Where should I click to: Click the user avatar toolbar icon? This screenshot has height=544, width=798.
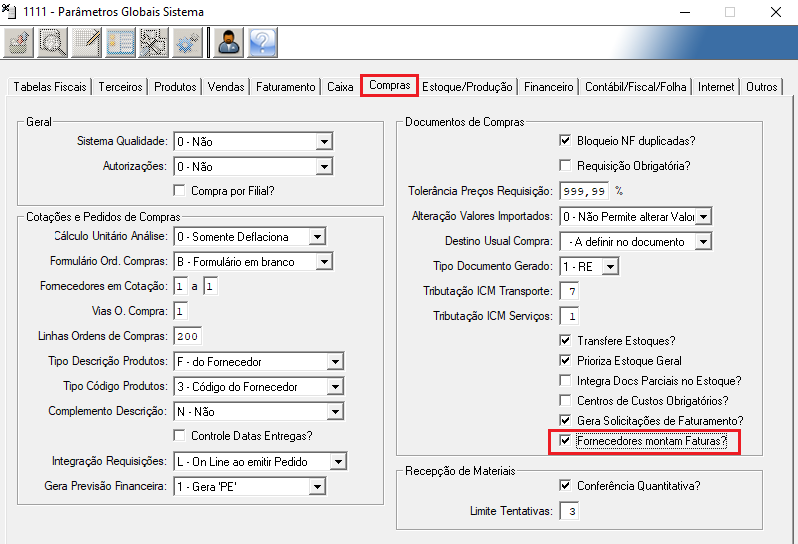click(x=228, y=42)
